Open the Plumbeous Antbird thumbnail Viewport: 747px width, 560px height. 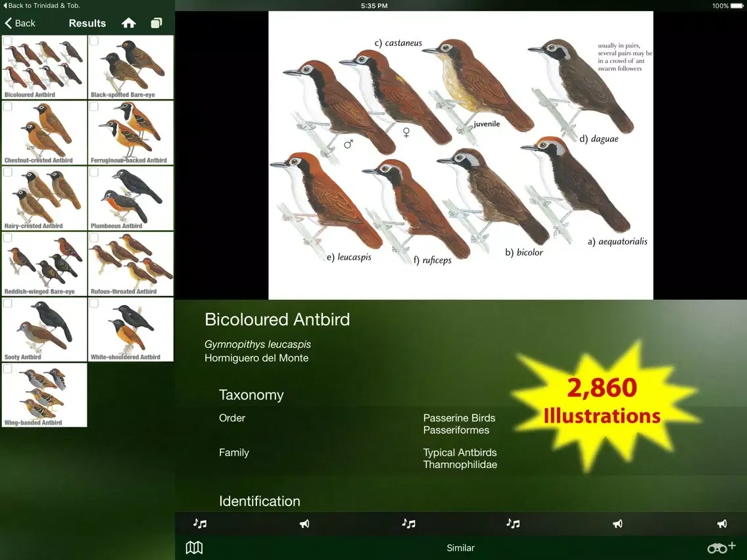click(131, 198)
